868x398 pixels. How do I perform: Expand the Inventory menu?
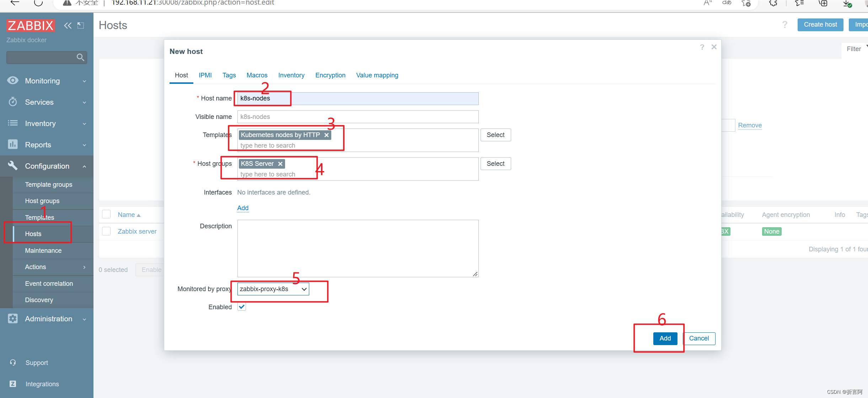85,124
